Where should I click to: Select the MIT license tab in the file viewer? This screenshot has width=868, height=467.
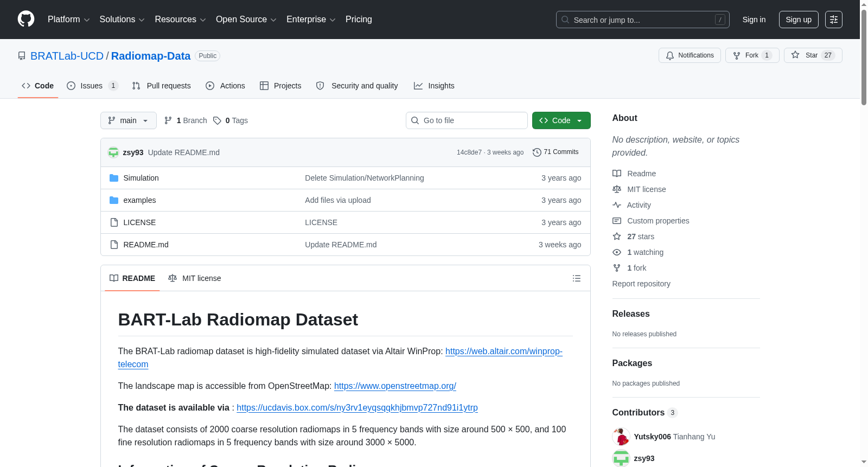click(x=195, y=278)
